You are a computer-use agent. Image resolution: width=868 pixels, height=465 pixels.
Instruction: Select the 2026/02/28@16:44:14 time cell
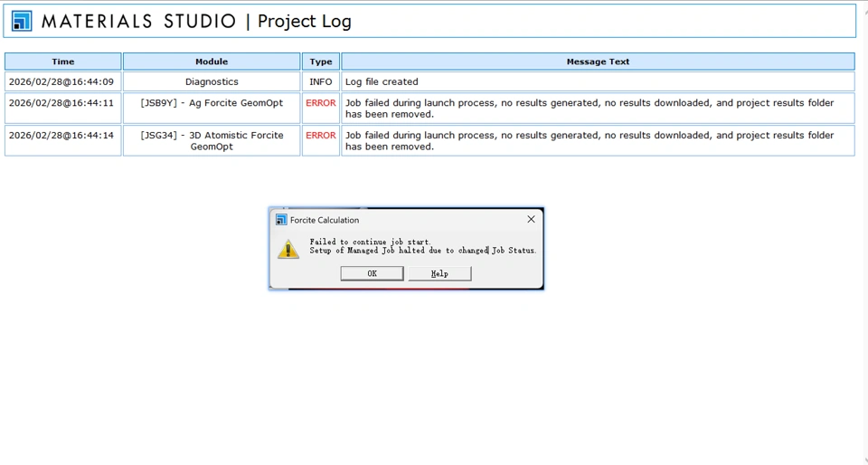63,140
